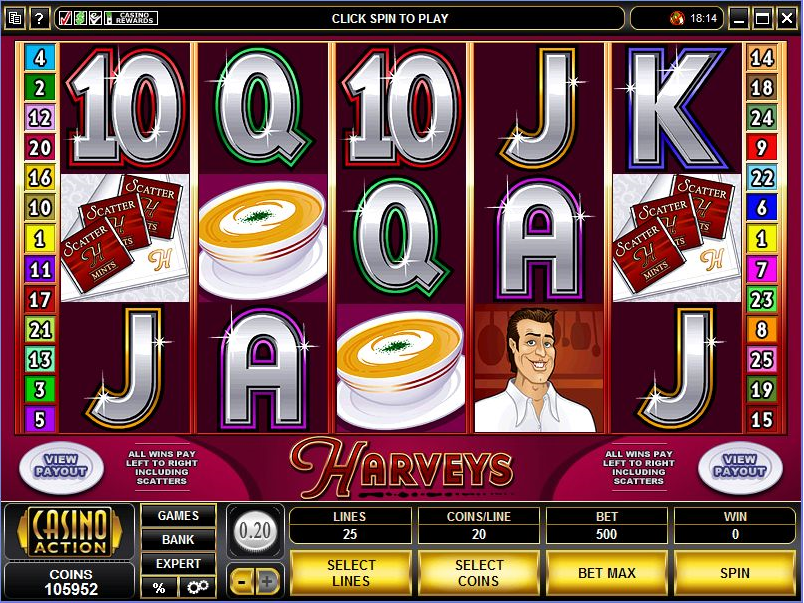Select payline 4 marker

39,57
